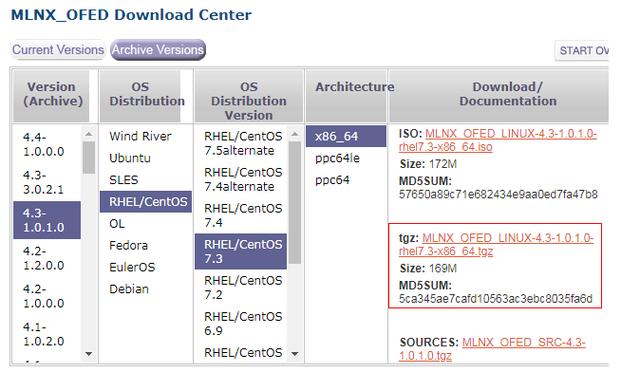Screen dimensions: 621x372
Task: Click the version list scroll-down arrow
Action: (89, 354)
